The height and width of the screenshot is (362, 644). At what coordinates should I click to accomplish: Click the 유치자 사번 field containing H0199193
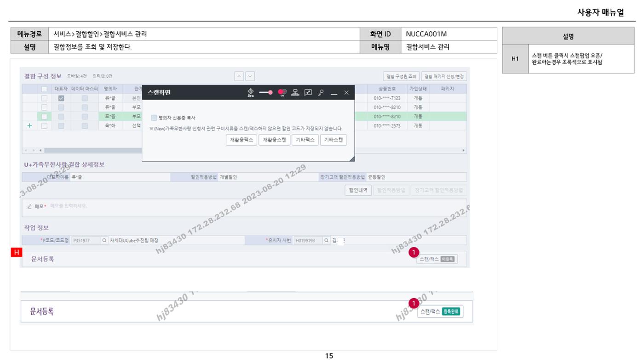[307, 240]
